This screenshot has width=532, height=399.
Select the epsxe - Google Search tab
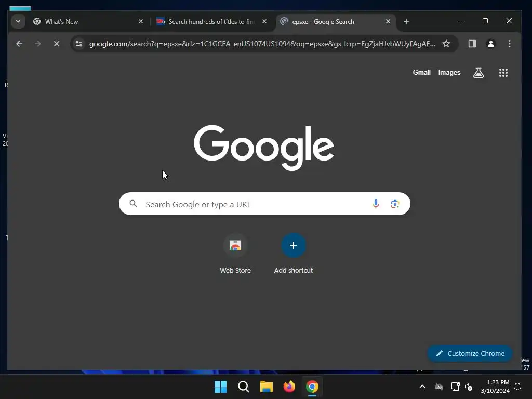click(x=336, y=22)
